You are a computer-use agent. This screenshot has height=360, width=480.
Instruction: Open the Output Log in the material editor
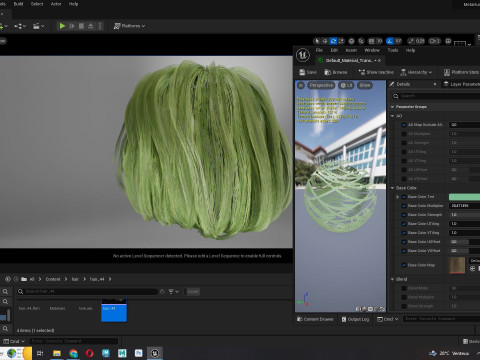[355, 319]
